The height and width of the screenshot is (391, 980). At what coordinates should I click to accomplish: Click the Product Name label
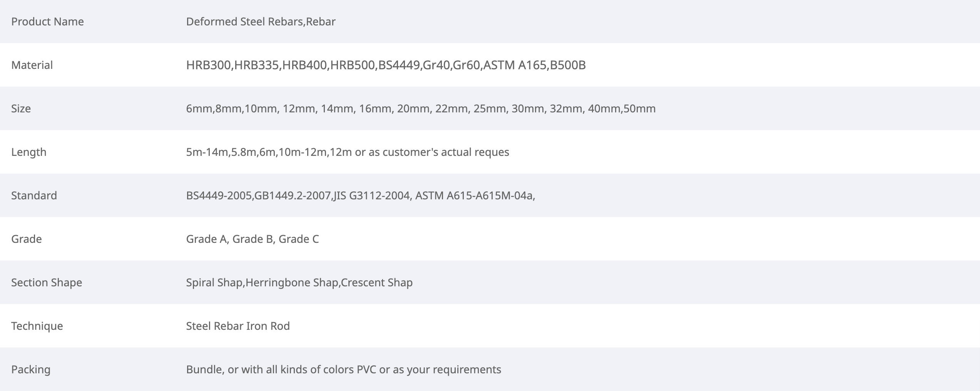(x=47, y=22)
